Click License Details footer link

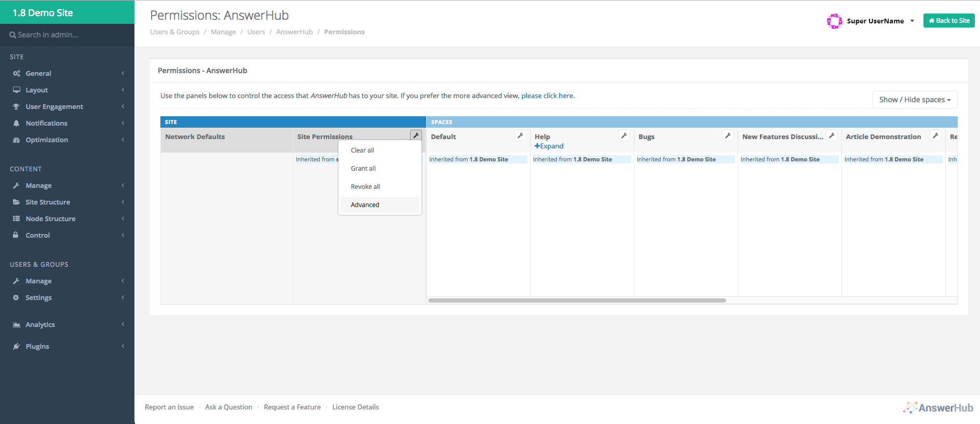pyautogui.click(x=356, y=407)
